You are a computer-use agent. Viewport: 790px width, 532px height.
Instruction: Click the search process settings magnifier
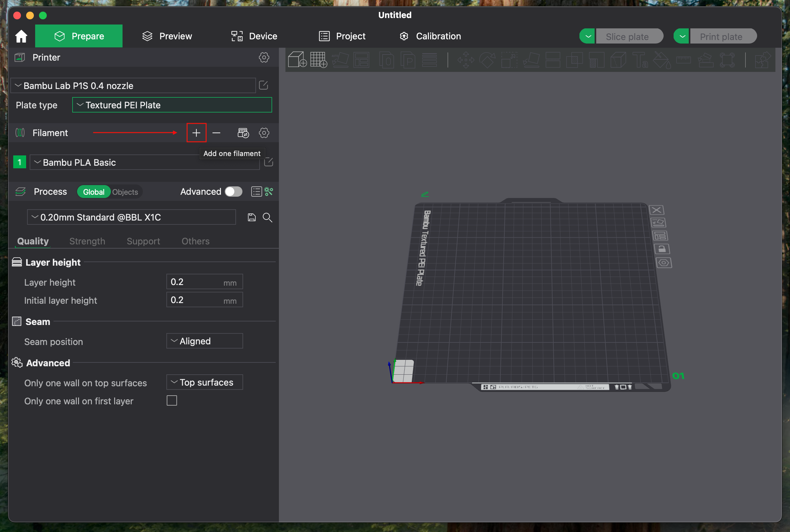tap(267, 217)
